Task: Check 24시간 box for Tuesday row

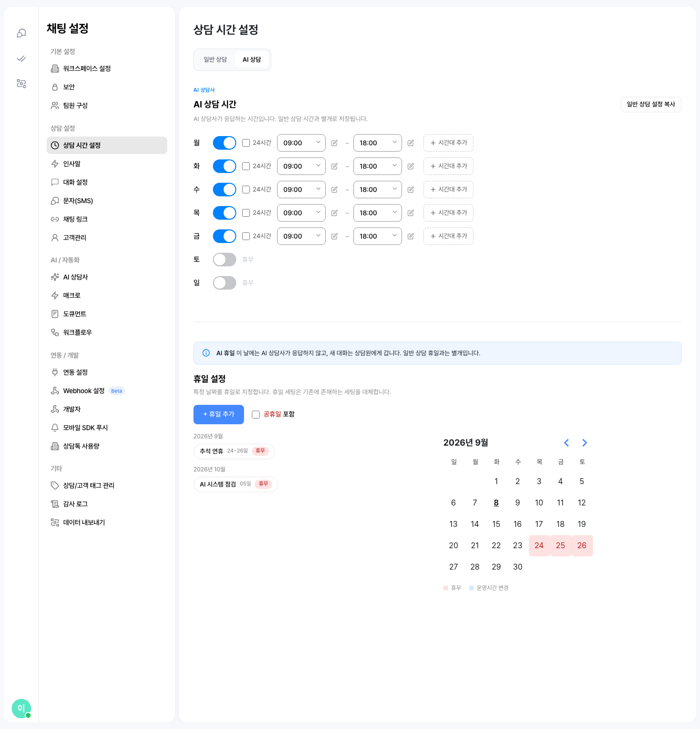Action: 246,166
